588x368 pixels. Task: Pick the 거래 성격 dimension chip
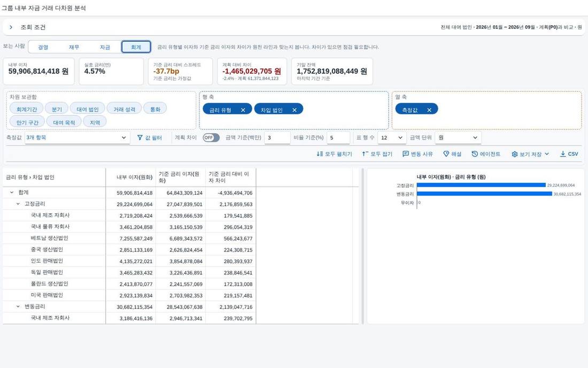[x=124, y=109]
